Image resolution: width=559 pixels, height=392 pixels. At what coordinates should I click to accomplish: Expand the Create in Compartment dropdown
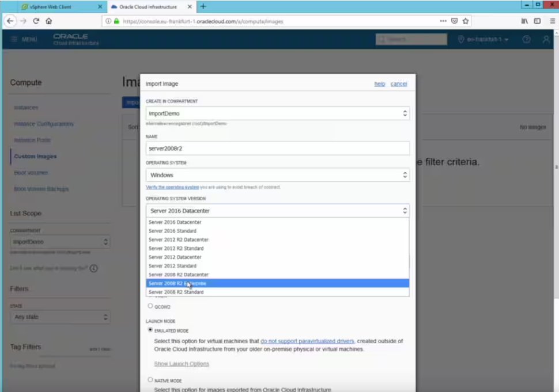[277, 113]
